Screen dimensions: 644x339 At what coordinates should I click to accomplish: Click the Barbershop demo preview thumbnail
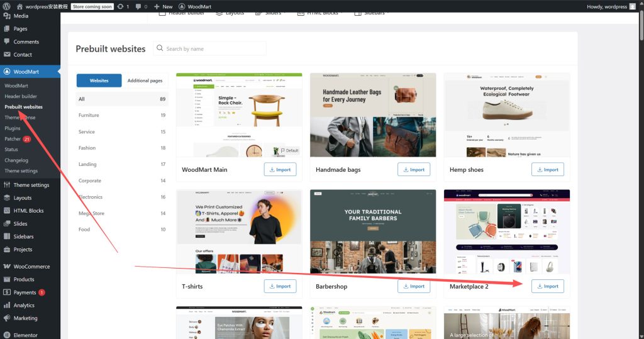[x=372, y=231]
